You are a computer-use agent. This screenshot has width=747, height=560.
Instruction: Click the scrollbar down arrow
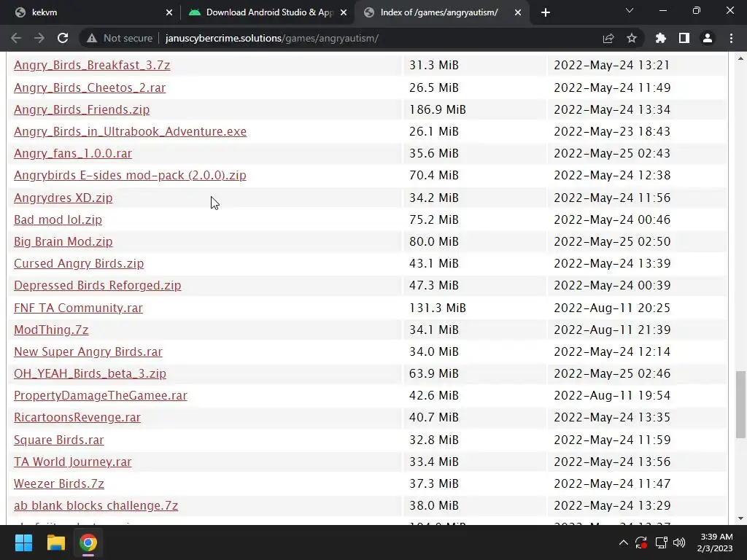(740, 518)
